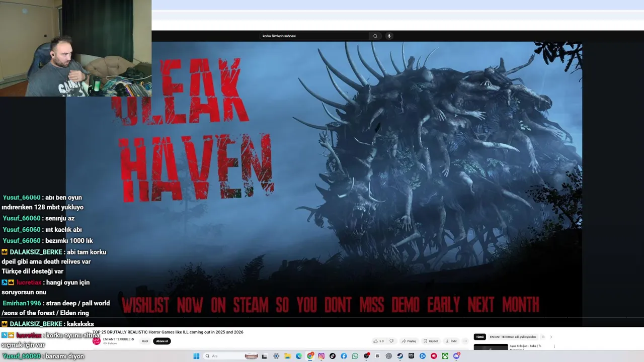Viewport: 644px width, 362px height.
Task: Click the chat message 'bezımkı 1000 lık'
Action: point(69,240)
